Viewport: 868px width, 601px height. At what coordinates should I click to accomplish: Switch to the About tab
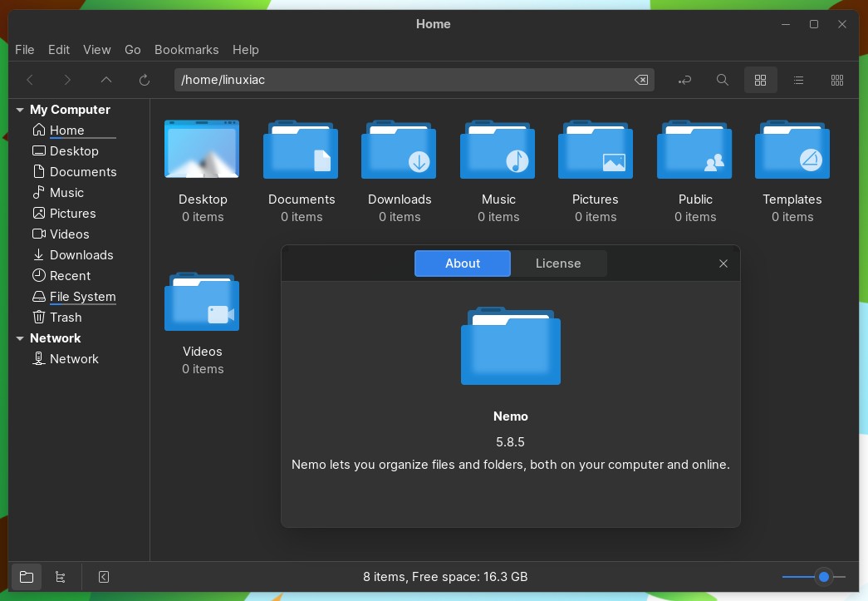click(x=462, y=264)
